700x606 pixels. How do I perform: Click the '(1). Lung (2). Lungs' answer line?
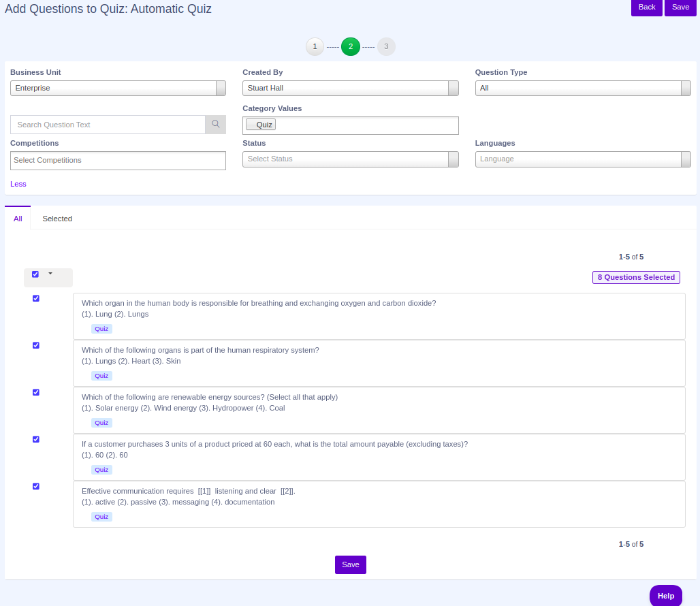114,314
